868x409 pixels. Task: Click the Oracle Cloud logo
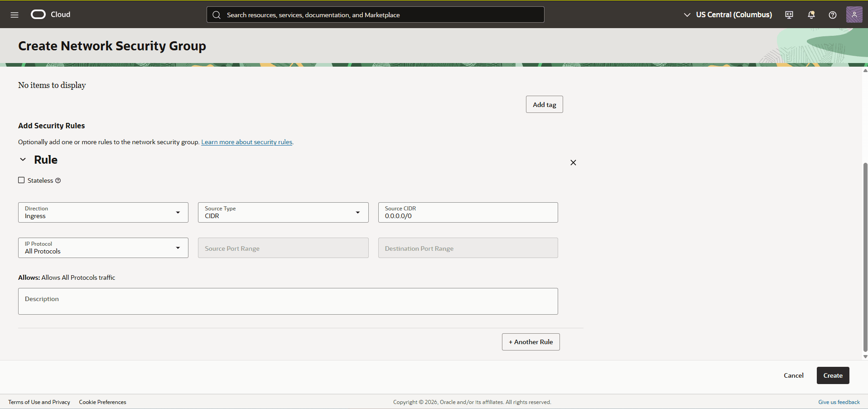pos(51,15)
